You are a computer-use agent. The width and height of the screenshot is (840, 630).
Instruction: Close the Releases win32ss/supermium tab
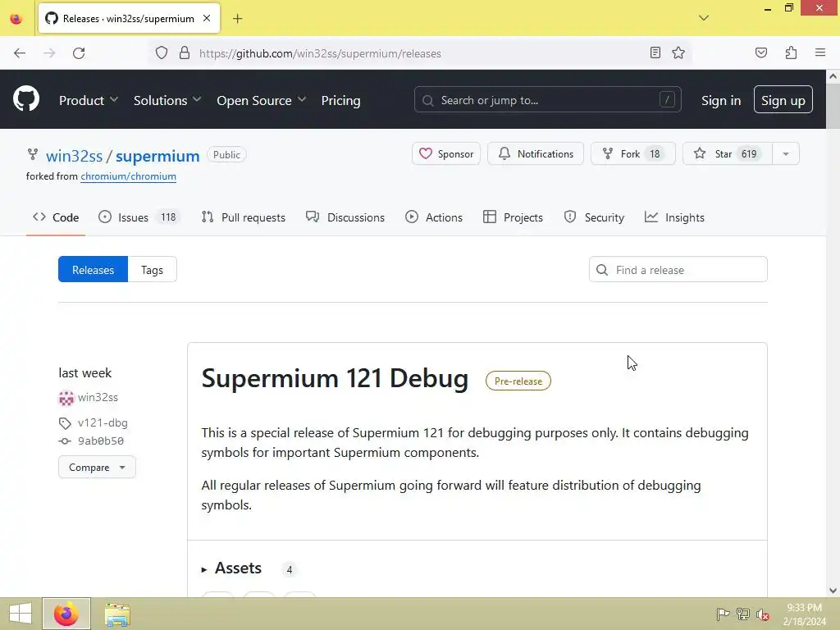(x=207, y=18)
